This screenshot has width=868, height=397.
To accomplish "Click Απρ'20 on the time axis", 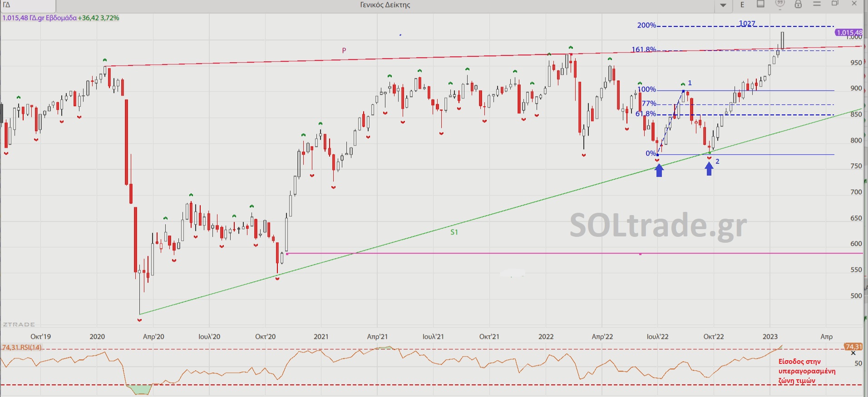I will coord(153,337).
